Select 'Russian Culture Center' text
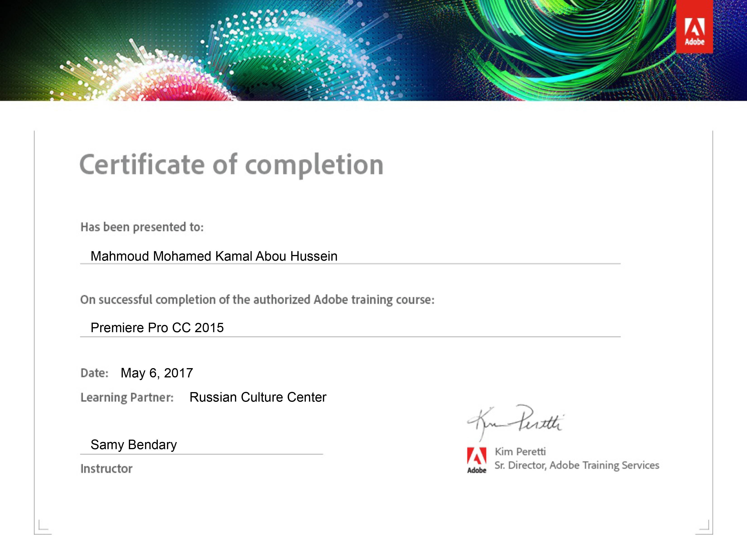747x560 pixels. pyautogui.click(x=258, y=397)
